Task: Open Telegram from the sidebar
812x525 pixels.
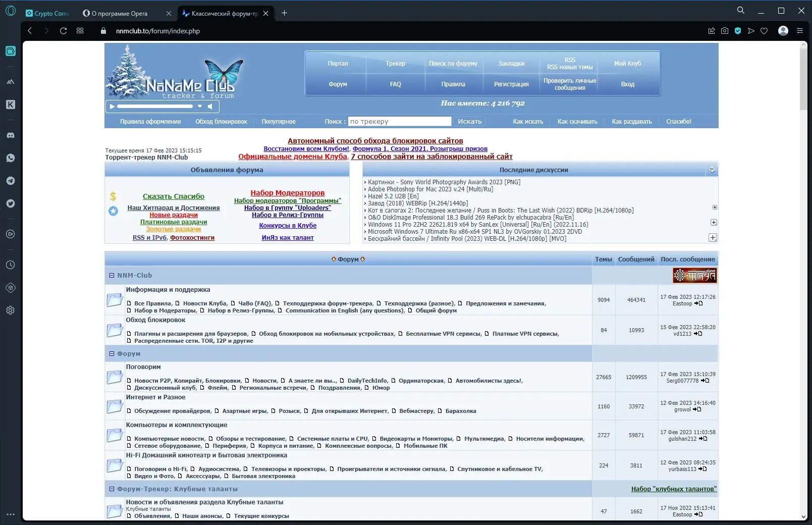Action: [x=11, y=181]
